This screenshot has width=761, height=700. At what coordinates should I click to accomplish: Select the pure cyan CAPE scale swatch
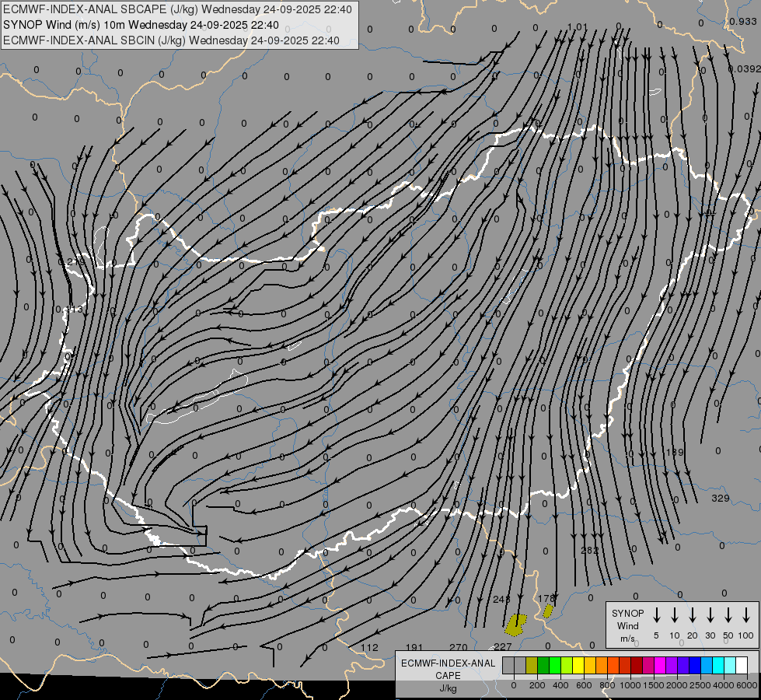point(718,665)
